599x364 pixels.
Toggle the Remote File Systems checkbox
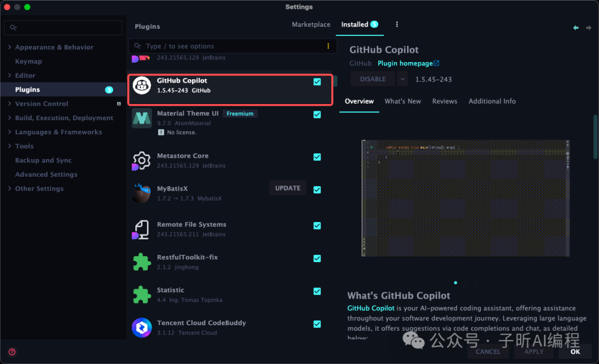(x=317, y=225)
